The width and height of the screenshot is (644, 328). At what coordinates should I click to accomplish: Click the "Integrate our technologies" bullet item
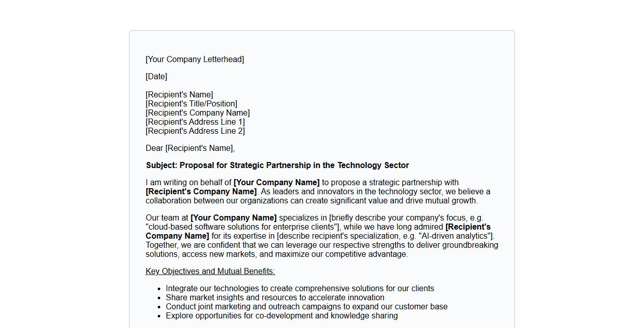pyautogui.click(x=300, y=289)
